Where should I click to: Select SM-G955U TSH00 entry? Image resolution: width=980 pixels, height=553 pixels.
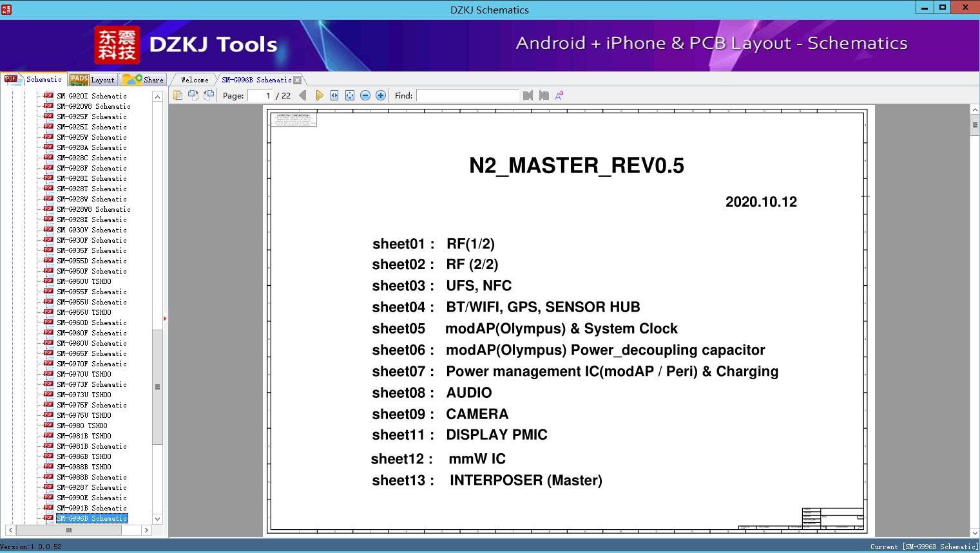(84, 312)
